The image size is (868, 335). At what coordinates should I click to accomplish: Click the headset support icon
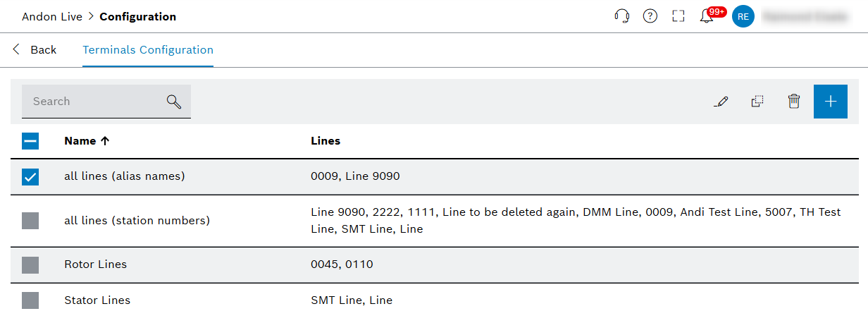pyautogui.click(x=621, y=16)
